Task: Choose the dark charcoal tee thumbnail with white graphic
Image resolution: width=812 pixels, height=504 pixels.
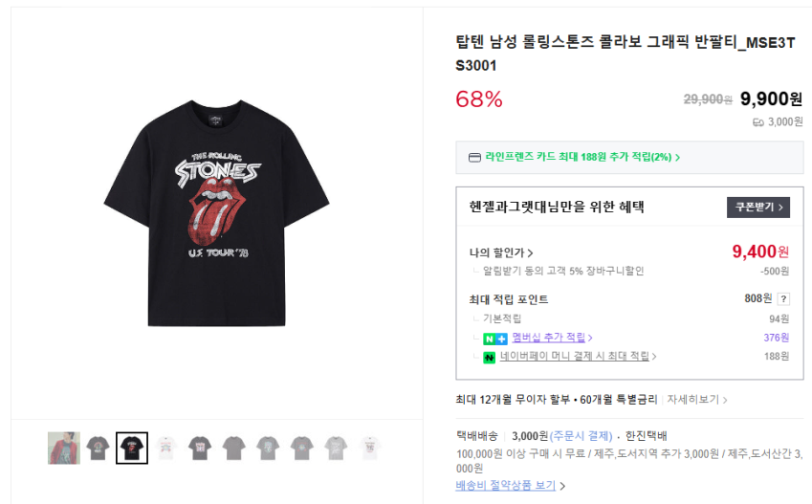Action: [x=200, y=448]
